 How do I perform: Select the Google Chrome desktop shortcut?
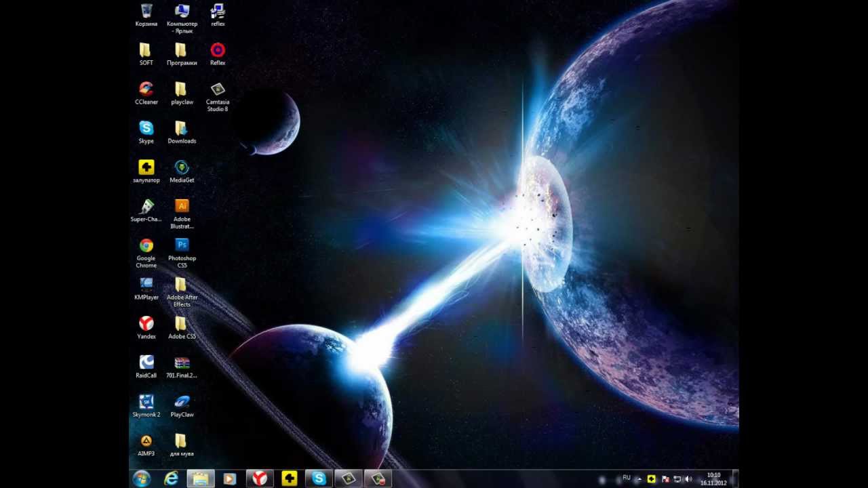(x=146, y=253)
